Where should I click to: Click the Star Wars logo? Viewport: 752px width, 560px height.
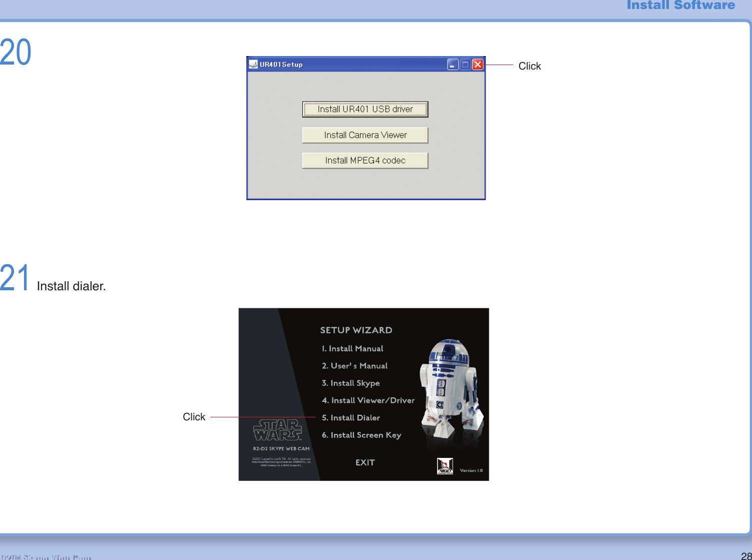point(278,430)
